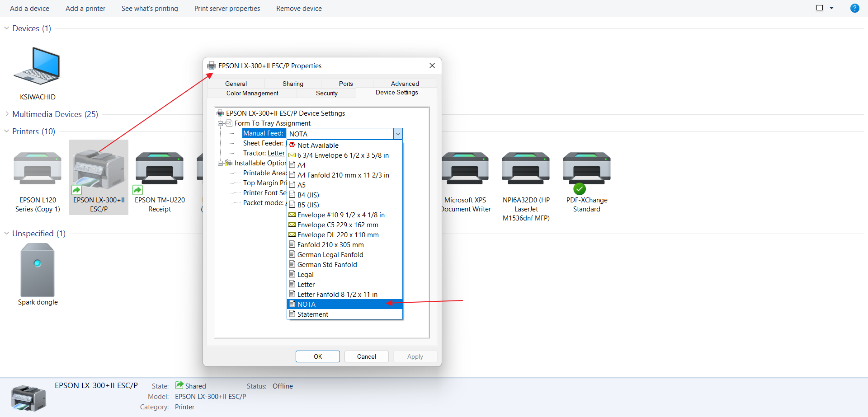Select the KSIWACHID laptop device icon
The height and width of the screenshot is (417, 868).
[38, 67]
